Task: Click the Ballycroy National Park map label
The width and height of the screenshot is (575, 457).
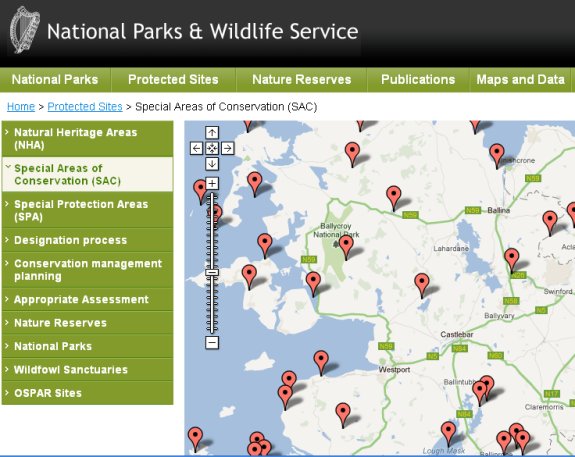Action: 336,230
